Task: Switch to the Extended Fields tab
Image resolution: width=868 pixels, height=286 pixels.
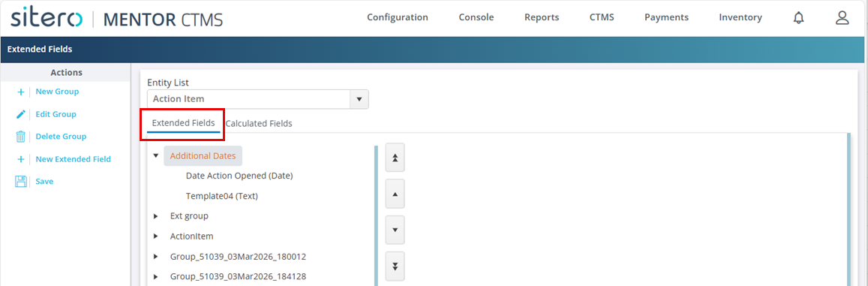Action: pos(183,123)
